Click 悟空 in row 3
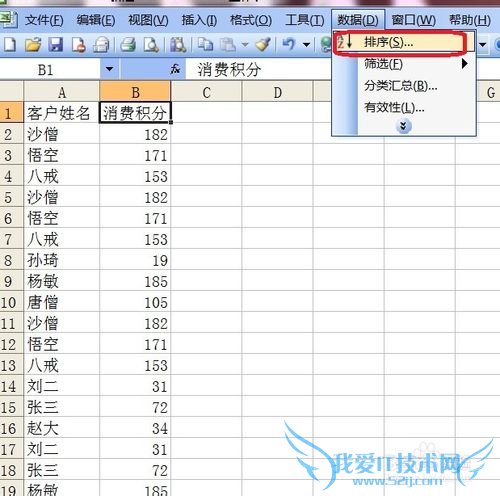The height and width of the screenshot is (496, 500). [62, 155]
